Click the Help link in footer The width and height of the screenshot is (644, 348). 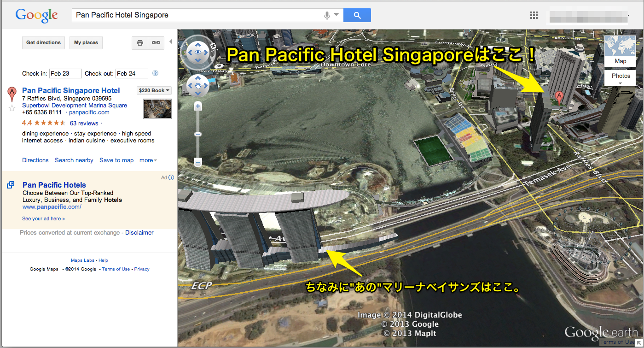(103, 260)
